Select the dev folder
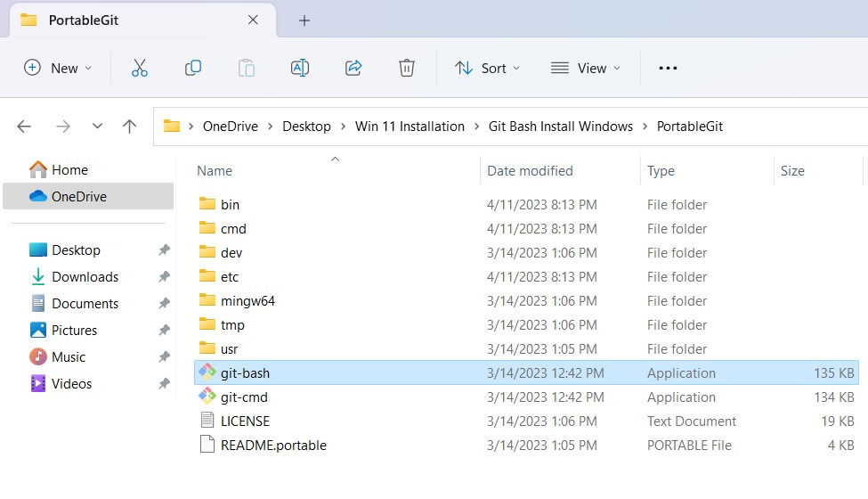This screenshot has width=868, height=499. click(526, 252)
